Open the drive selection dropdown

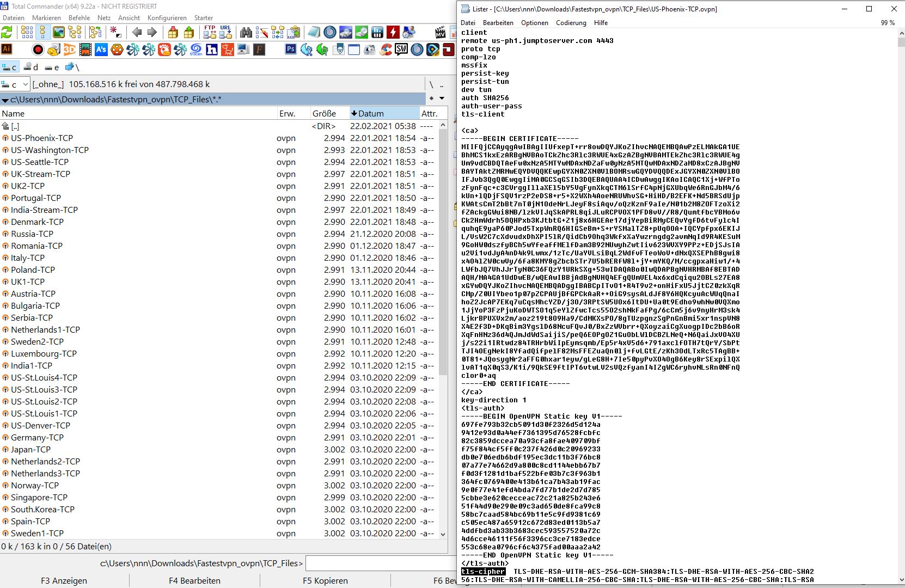(15, 84)
